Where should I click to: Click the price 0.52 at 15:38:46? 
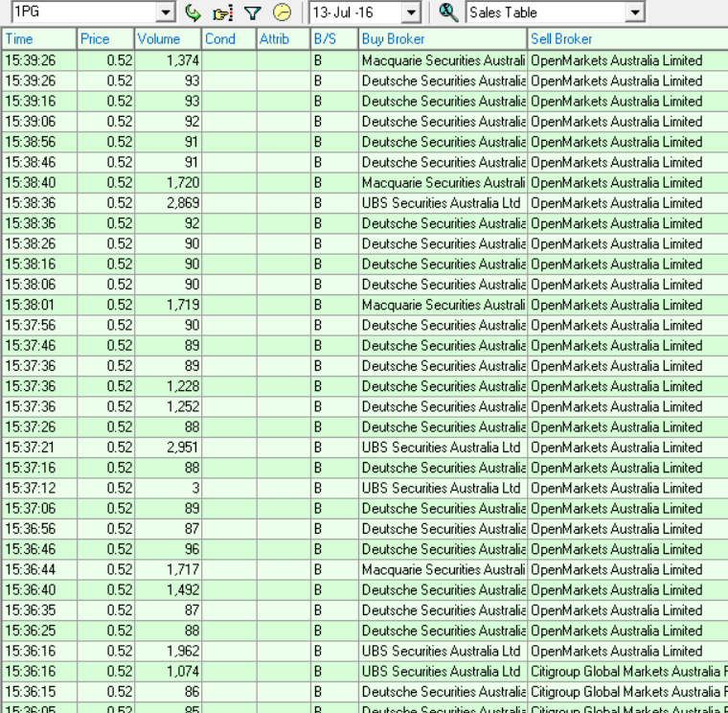click(x=106, y=163)
